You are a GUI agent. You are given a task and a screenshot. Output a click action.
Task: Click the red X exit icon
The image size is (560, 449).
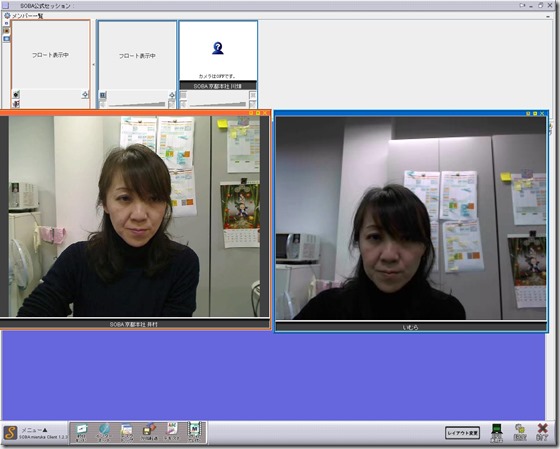click(x=542, y=432)
